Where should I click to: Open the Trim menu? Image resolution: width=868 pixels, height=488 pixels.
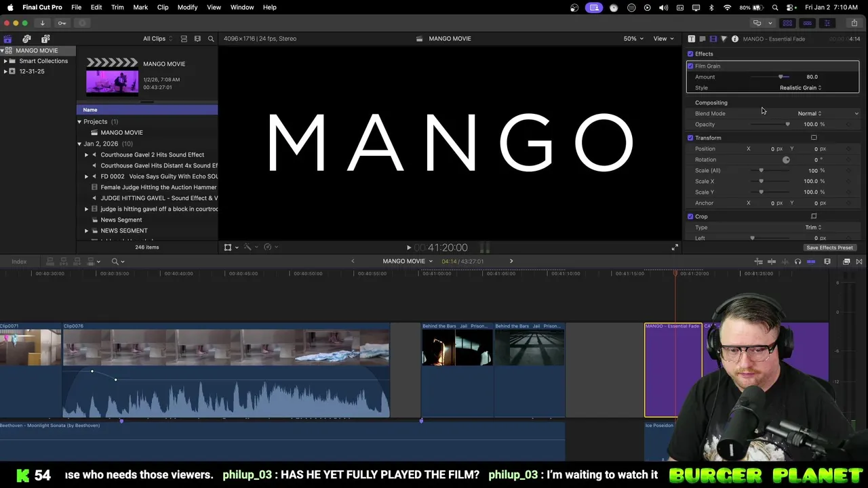click(117, 7)
